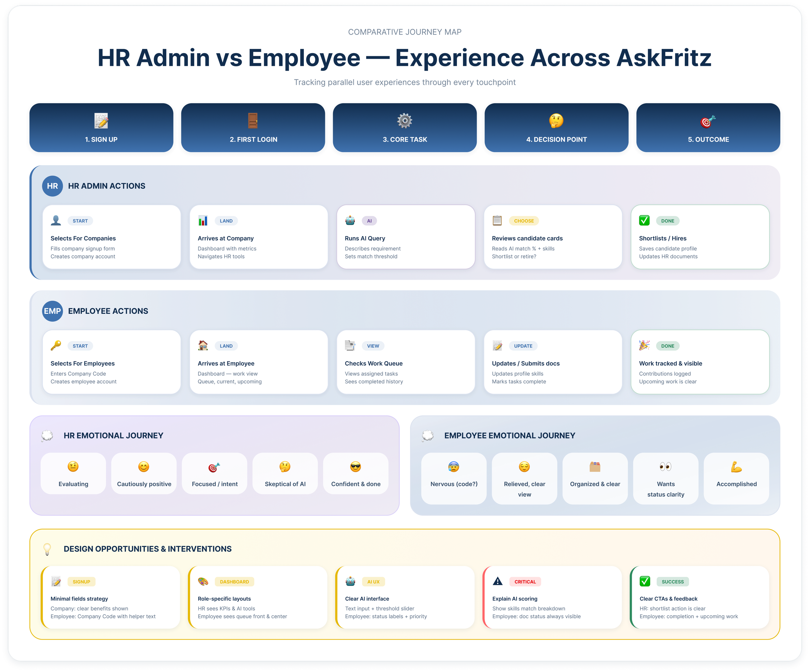Click the Skeptical of AI emotion tile
810x672 pixels.
[x=285, y=474]
